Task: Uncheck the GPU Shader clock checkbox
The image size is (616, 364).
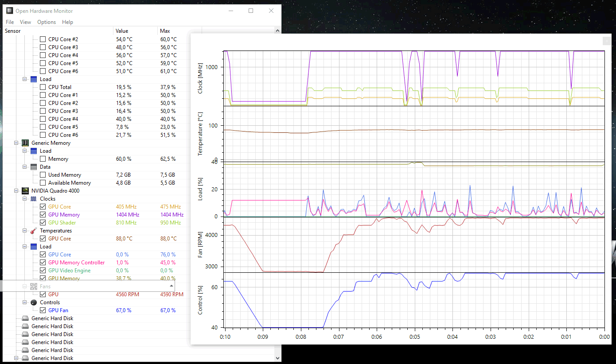Action: [43, 223]
